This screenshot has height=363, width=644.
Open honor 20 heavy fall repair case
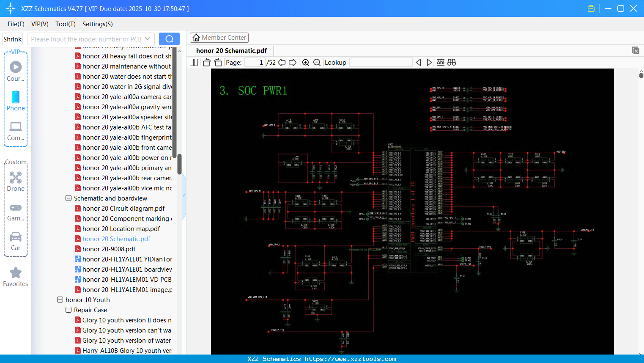coord(123,56)
